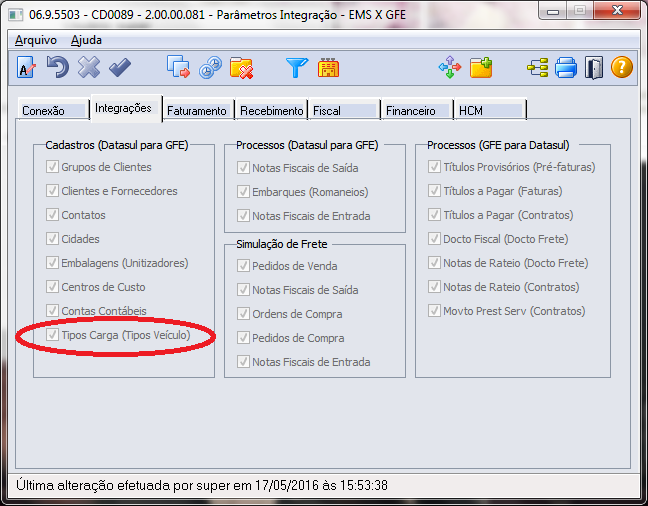The height and width of the screenshot is (506, 648).
Task: Toggle Notas de Rateio (Contratos) checkbox
Action: tap(434, 287)
